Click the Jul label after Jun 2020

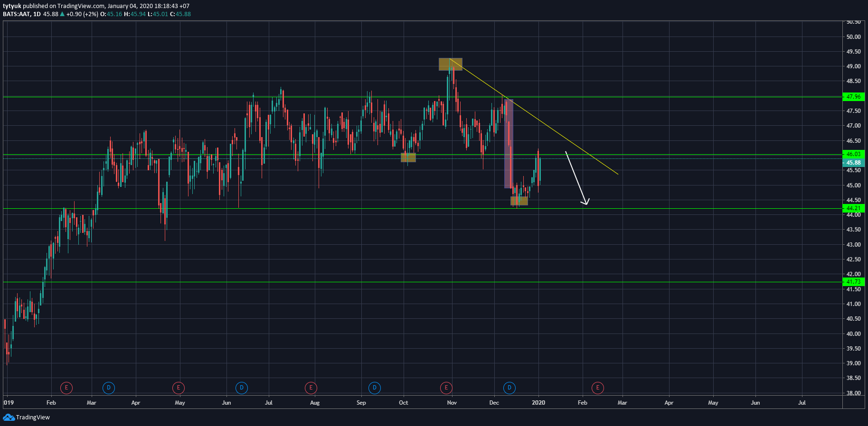point(802,403)
